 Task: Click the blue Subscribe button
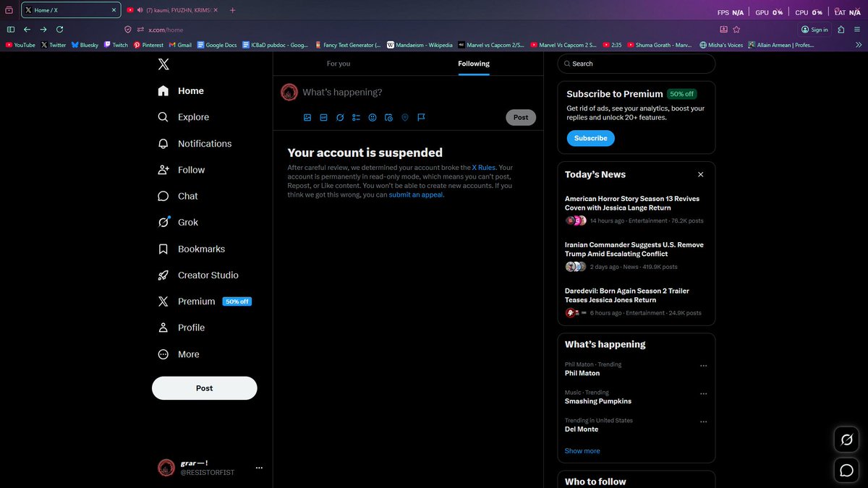click(x=591, y=138)
